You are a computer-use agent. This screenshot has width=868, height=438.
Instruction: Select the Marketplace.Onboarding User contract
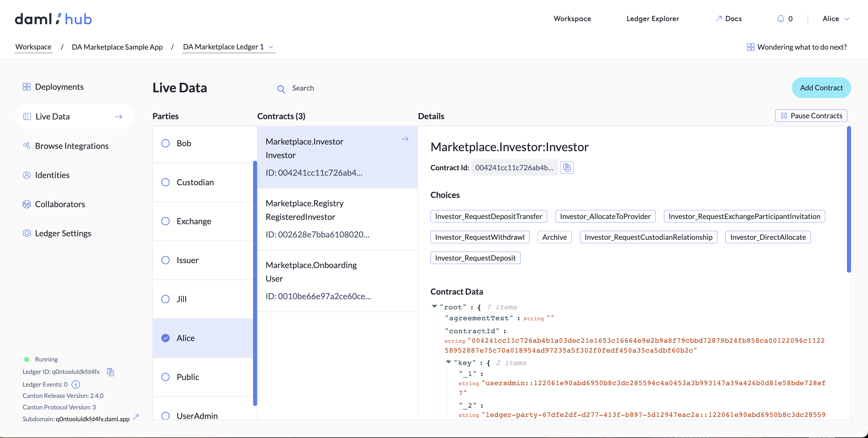coord(337,280)
